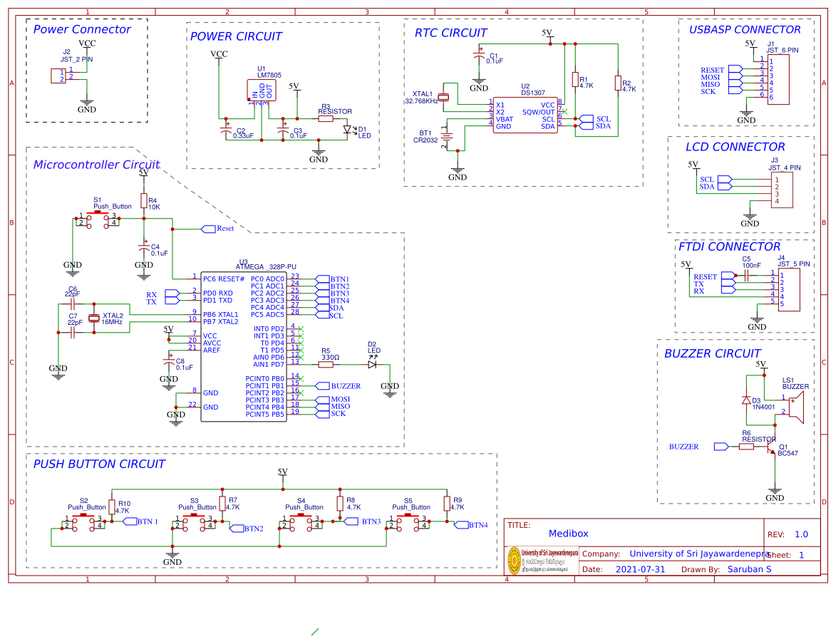Click the Medibox title text
The image size is (836, 644).
(568, 534)
